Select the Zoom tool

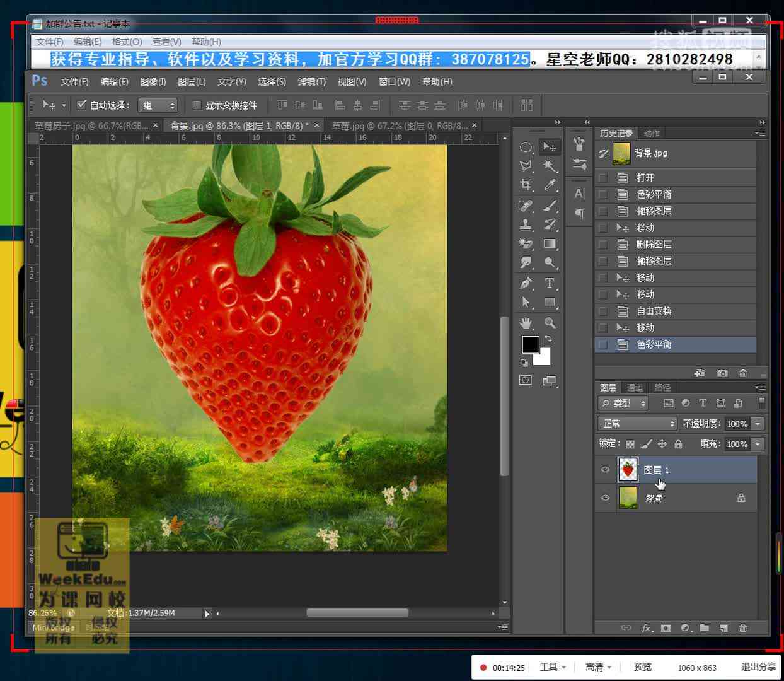point(550,323)
